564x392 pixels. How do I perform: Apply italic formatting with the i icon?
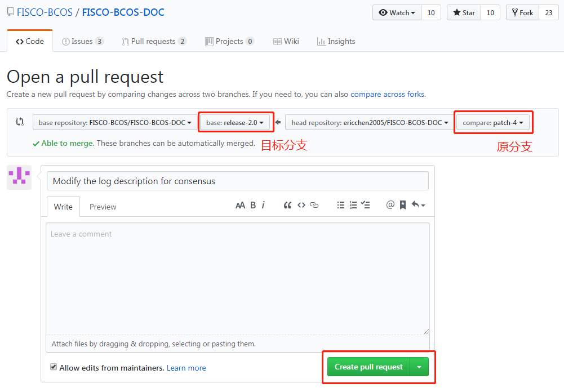tap(263, 205)
